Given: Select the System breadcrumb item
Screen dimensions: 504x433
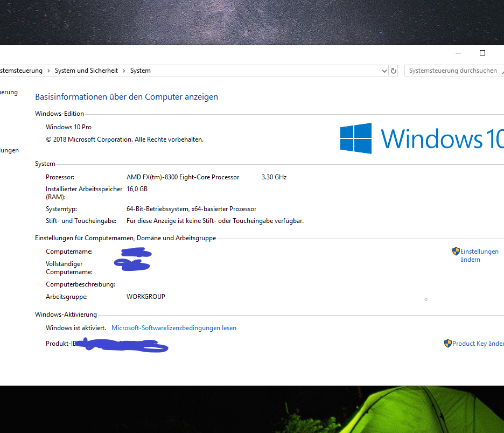Looking at the screenshot, I should pyautogui.click(x=141, y=71).
